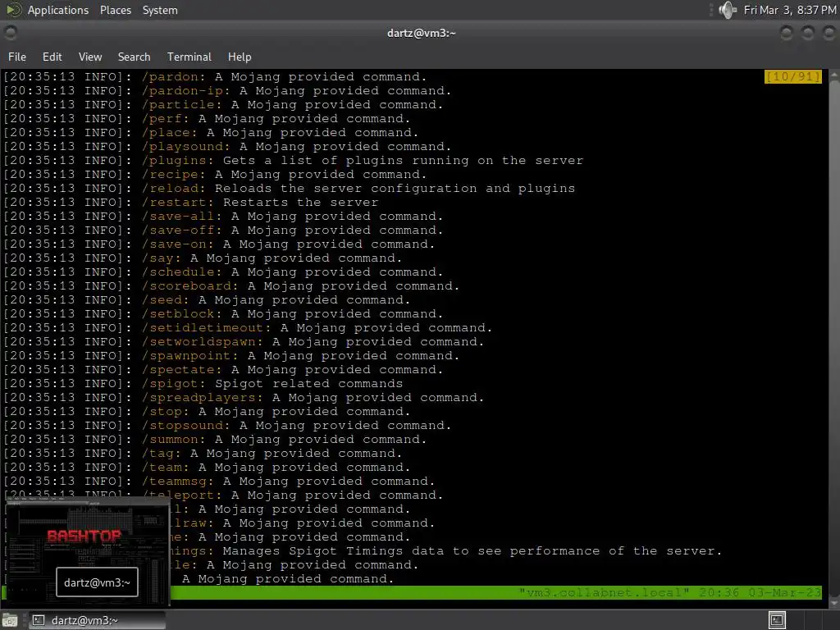This screenshot has width=840, height=630.
Task: Open the View menu
Action: pos(90,57)
